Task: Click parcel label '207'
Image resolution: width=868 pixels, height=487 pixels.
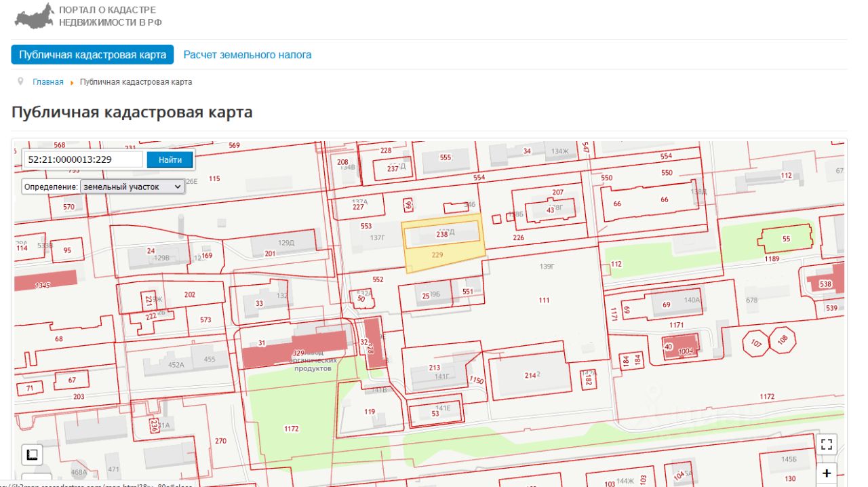Action: [x=558, y=193]
